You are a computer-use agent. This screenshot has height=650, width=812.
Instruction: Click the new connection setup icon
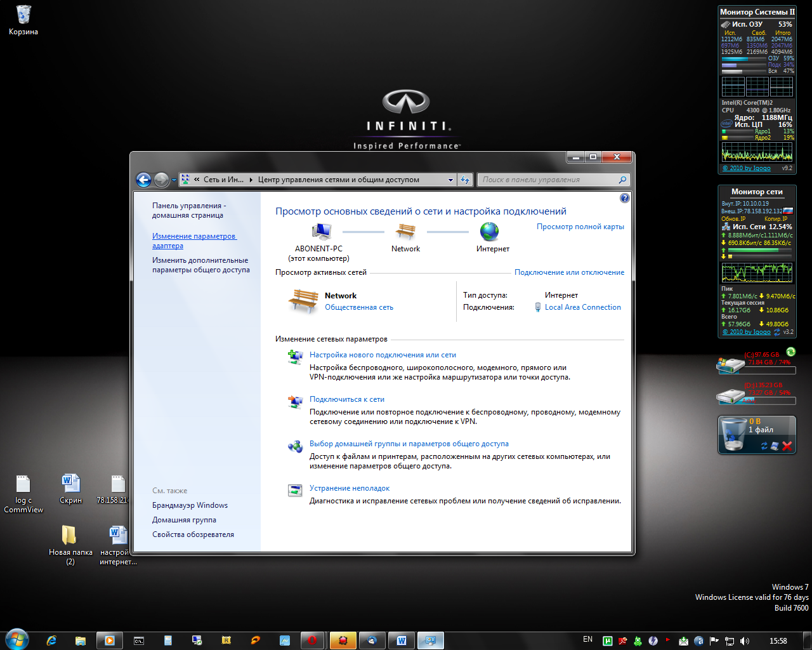pos(295,357)
